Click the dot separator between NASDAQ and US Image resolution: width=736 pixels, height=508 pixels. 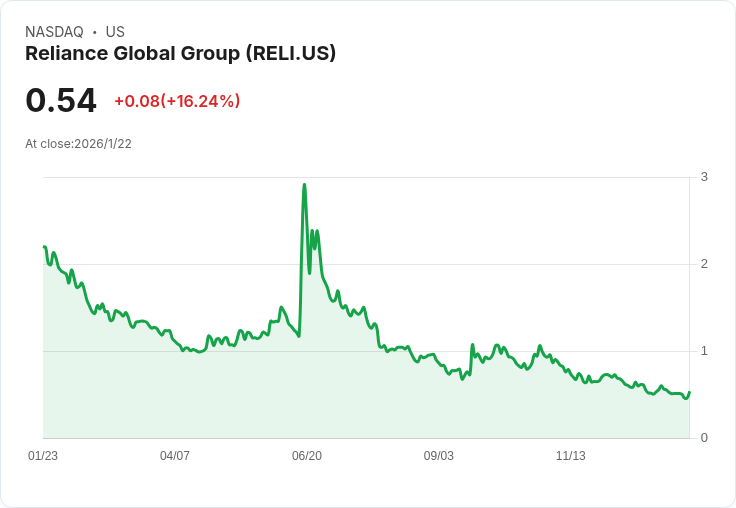click(94, 32)
